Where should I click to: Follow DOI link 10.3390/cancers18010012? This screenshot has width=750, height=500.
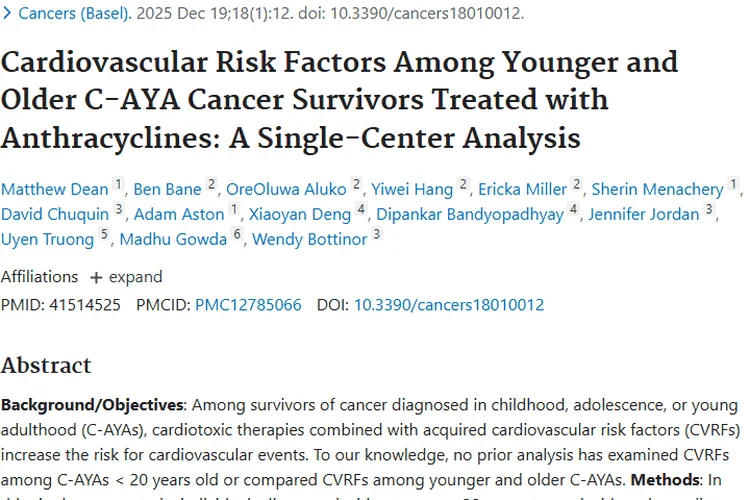449,305
